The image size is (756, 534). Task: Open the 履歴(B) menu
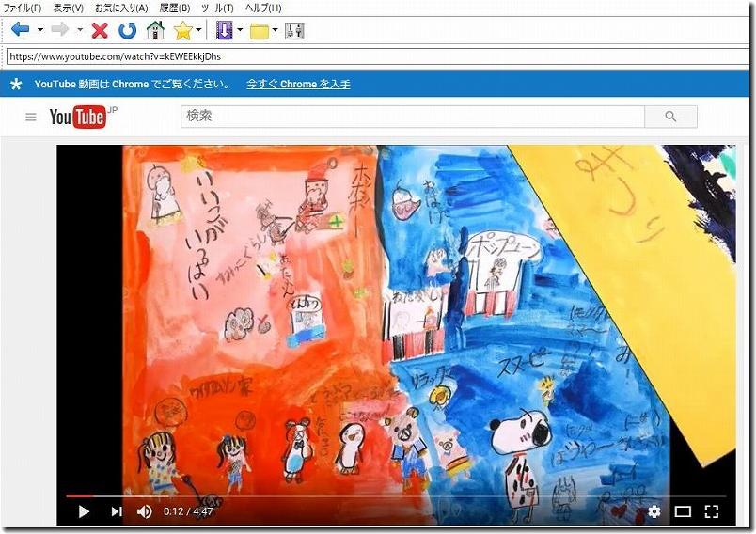click(x=175, y=8)
